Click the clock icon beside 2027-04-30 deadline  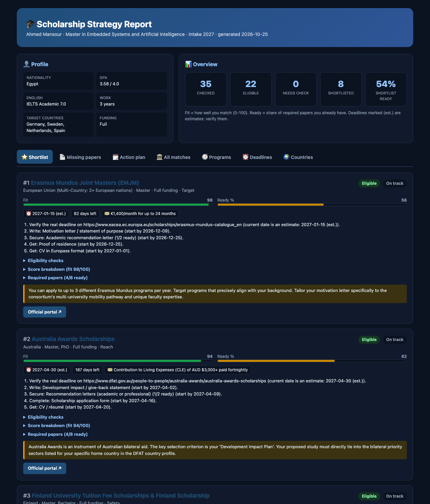pyautogui.click(x=29, y=370)
